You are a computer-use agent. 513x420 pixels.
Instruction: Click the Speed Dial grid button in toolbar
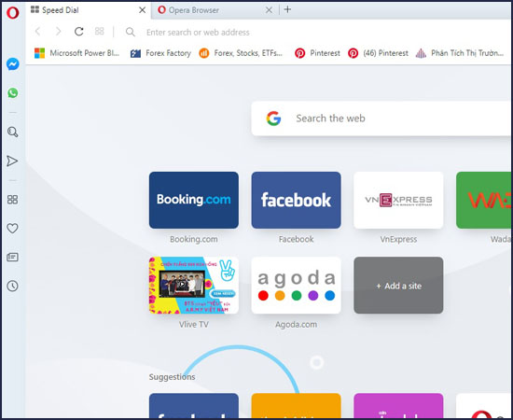tap(99, 31)
